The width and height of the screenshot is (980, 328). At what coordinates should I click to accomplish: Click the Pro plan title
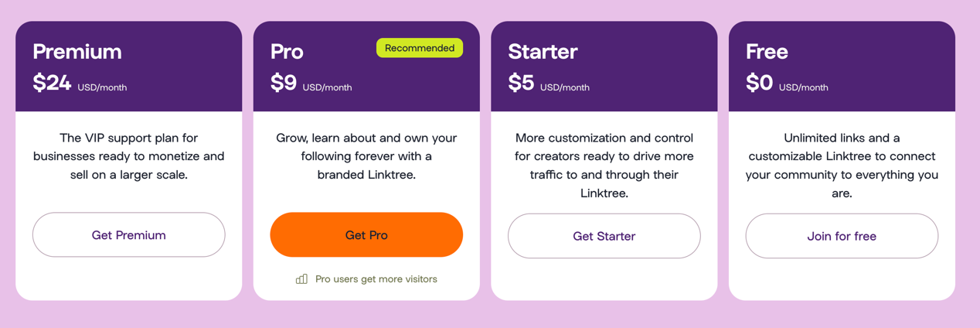pyautogui.click(x=287, y=52)
